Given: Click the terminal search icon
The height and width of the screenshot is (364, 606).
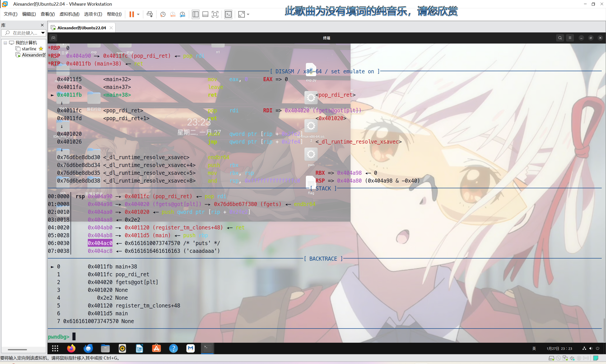Looking at the screenshot, I should (560, 38).
